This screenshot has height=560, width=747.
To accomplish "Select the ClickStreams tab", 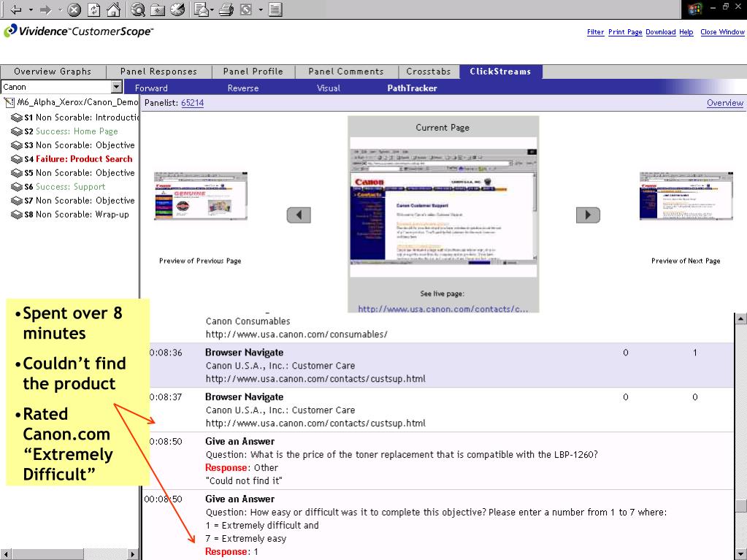I will (x=500, y=72).
